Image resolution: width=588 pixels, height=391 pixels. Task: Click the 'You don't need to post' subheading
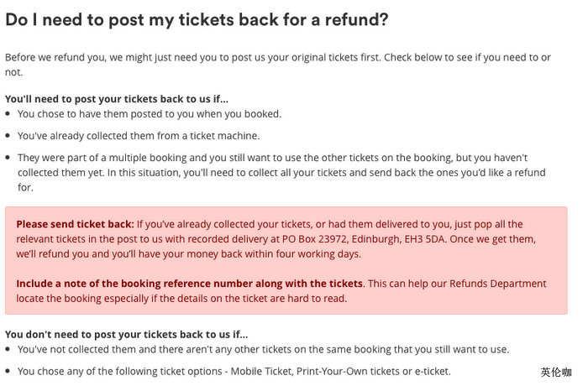127,334
